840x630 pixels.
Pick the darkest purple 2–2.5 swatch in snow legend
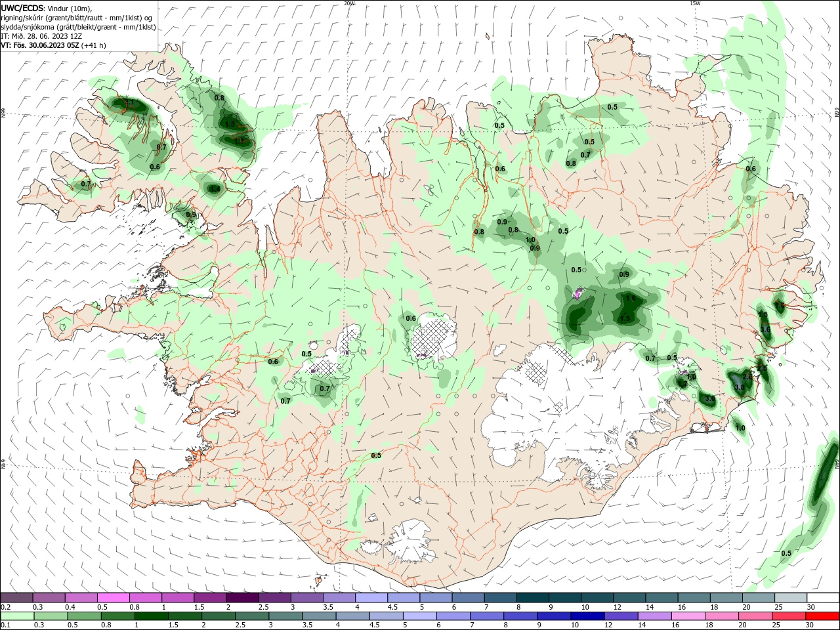(242, 598)
